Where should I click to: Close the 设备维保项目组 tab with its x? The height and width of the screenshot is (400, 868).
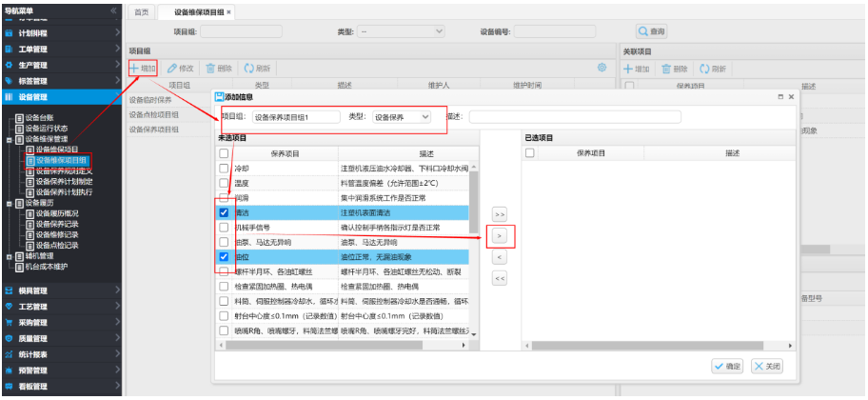[x=229, y=11]
